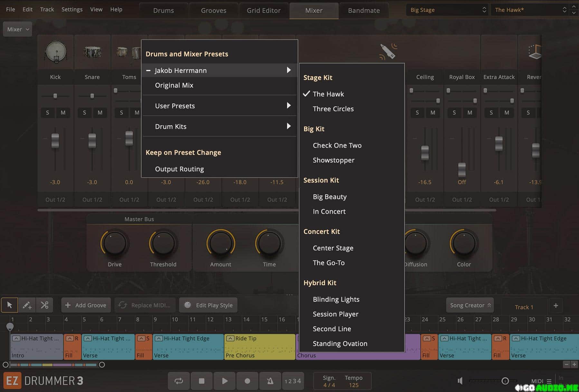
Task: Click the speaker volume icon
Action: 460,381
